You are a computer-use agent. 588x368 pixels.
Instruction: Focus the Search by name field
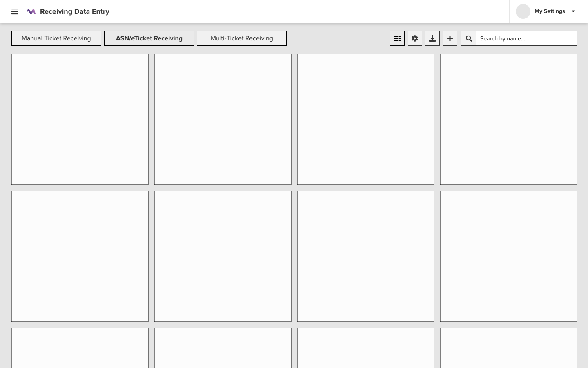click(526, 38)
